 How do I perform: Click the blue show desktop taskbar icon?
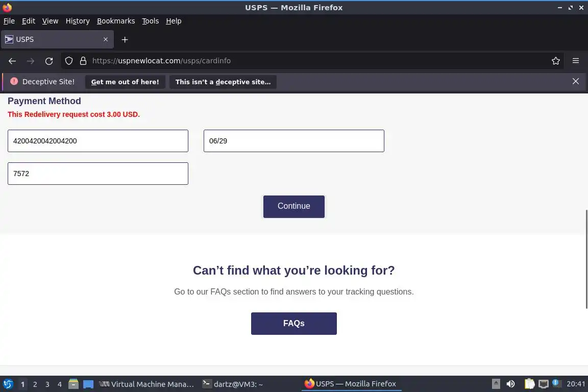click(x=88, y=384)
